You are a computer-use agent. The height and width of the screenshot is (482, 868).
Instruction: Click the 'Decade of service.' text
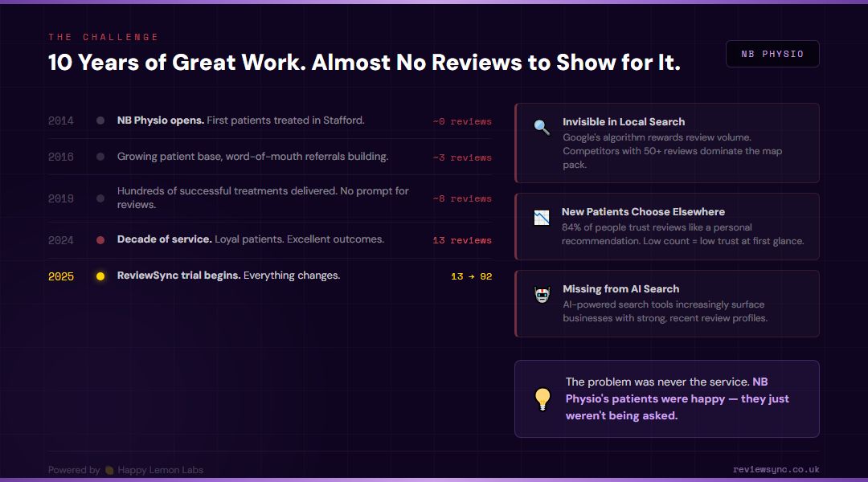[165, 239]
